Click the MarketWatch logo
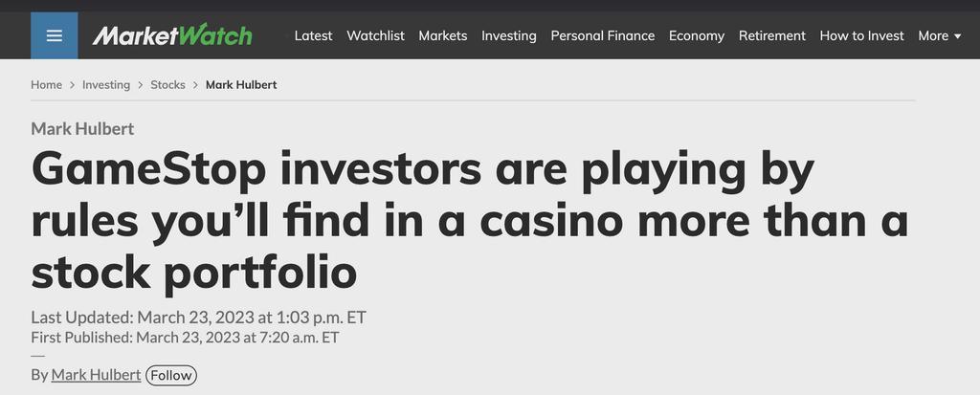Image resolution: width=980 pixels, height=395 pixels. coord(172,35)
